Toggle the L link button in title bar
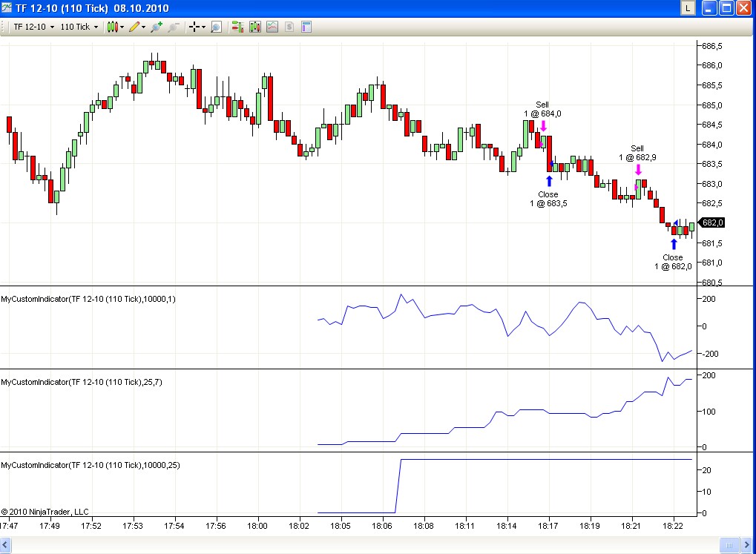Screen dimensions: 756x554 click(688, 8)
